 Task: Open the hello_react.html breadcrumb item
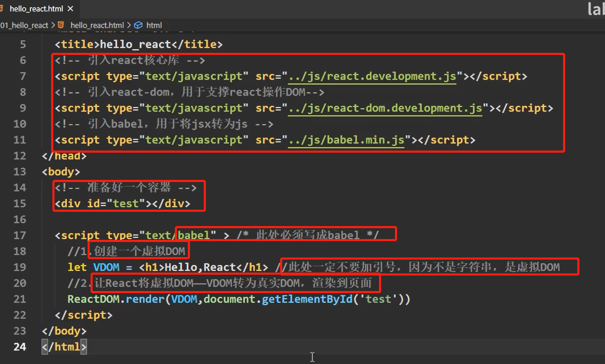click(97, 25)
